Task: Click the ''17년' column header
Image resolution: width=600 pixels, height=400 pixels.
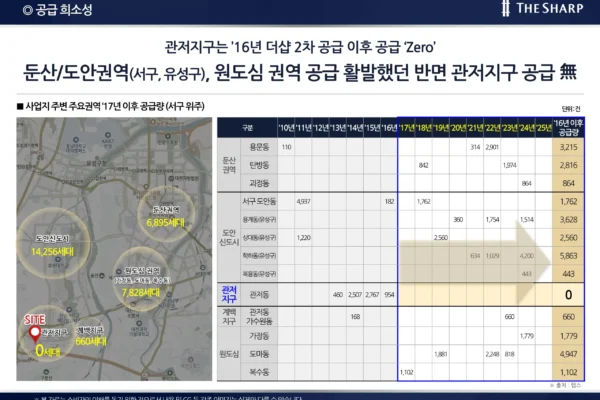Action: pyautogui.click(x=406, y=128)
